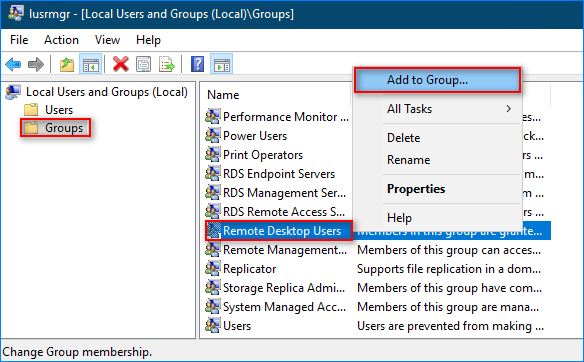Click status bar 'Change Group membership.'
This screenshot has width=584, height=362.
coord(77,352)
